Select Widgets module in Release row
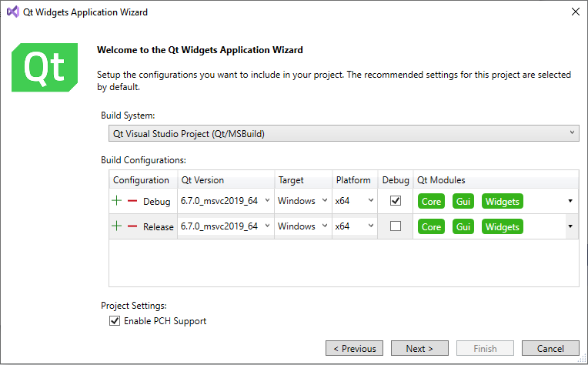Viewport: 588px width, 365px height. pyautogui.click(x=502, y=226)
